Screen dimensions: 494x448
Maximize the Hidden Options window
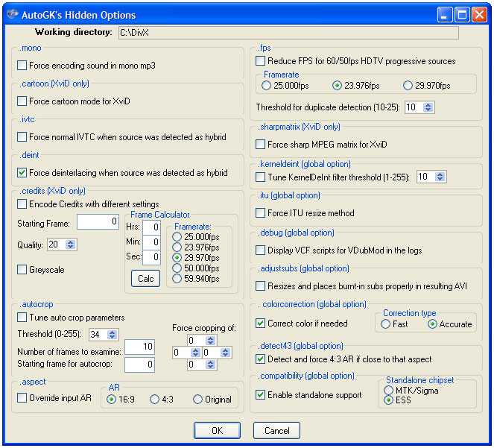pyautogui.click(x=462, y=14)
